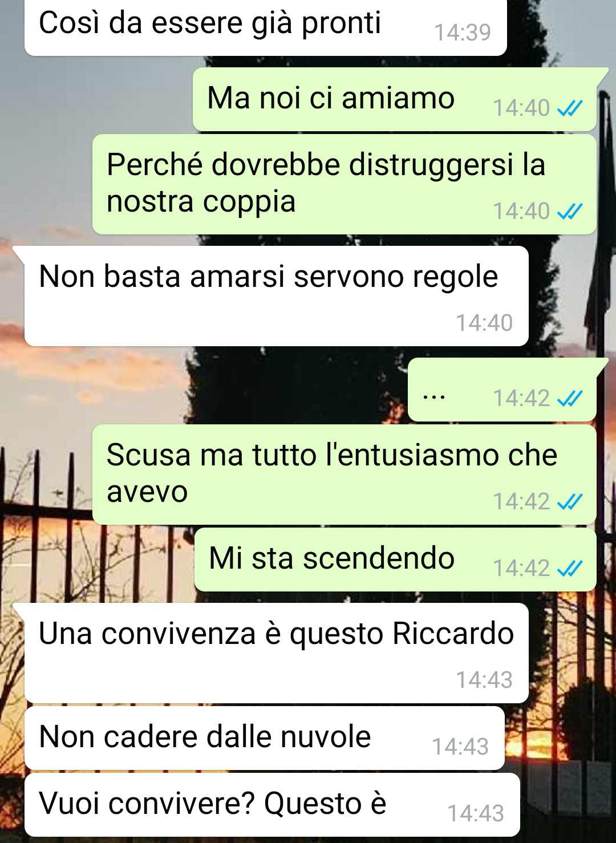The width and height of the screenshot is (616, 843).
Task: Tap the 14:40 time on 'servono regole' message
Action: [x=484, y=323]
